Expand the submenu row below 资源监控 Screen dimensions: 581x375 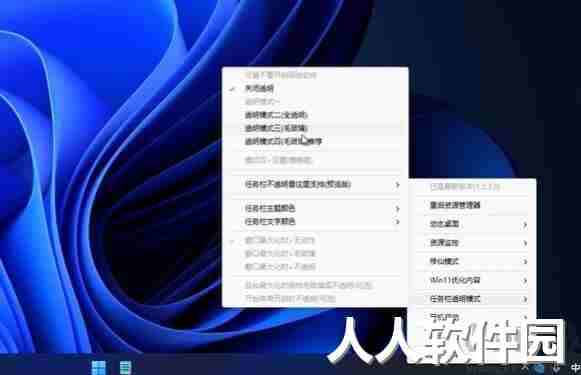tap(472, 261)
